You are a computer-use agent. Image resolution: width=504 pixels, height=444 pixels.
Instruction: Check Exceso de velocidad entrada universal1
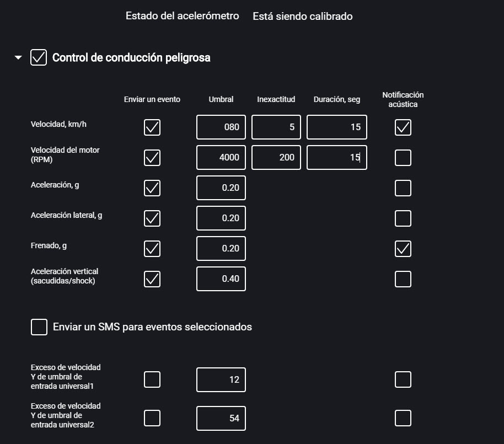pos(152,379)
